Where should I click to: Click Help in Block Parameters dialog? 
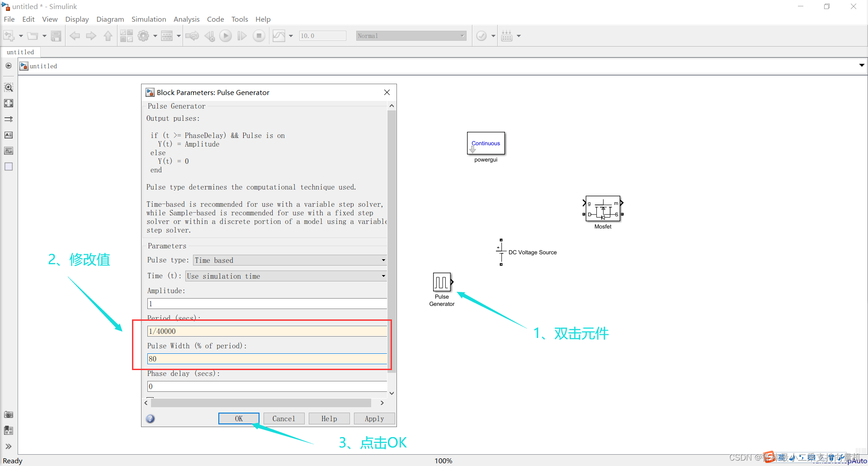pyautogui.click(x=329, y=418)
